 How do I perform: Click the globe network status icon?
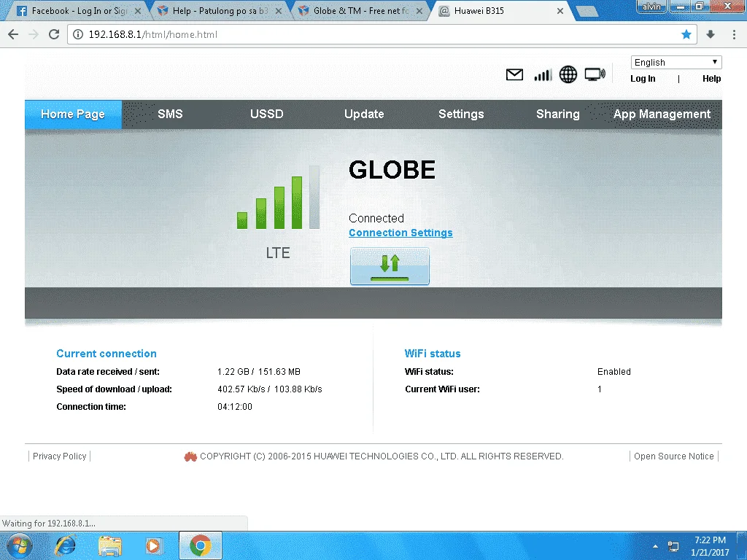(x=568, y=74)
